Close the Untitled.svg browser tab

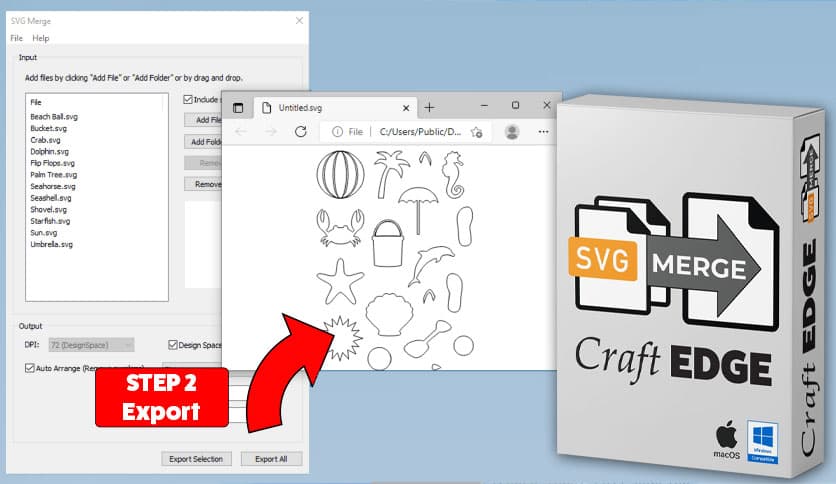coord(406,108)
